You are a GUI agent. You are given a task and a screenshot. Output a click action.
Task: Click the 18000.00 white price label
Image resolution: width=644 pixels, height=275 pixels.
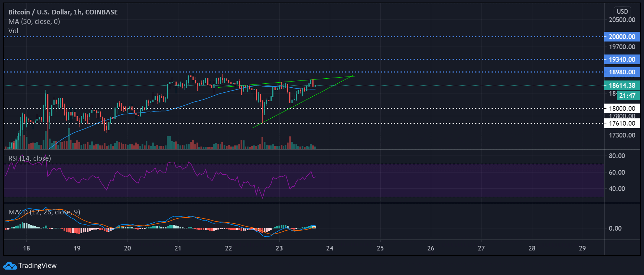coord(622,109)
